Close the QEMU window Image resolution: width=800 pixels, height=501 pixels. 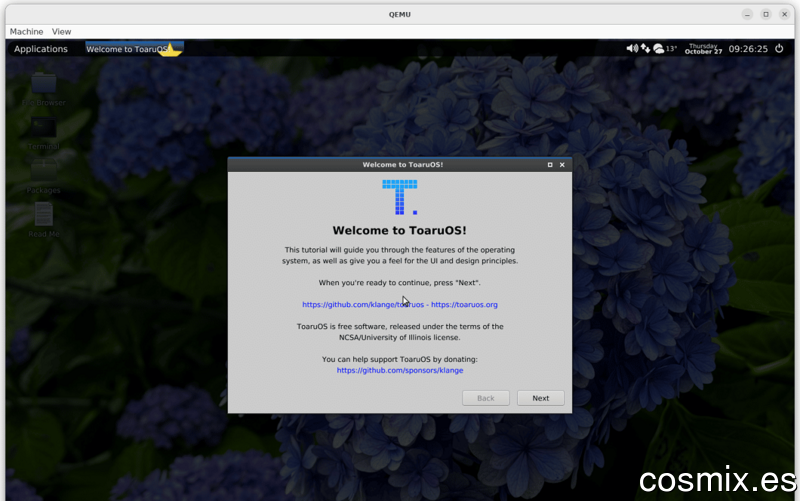[x=784, y=14]
